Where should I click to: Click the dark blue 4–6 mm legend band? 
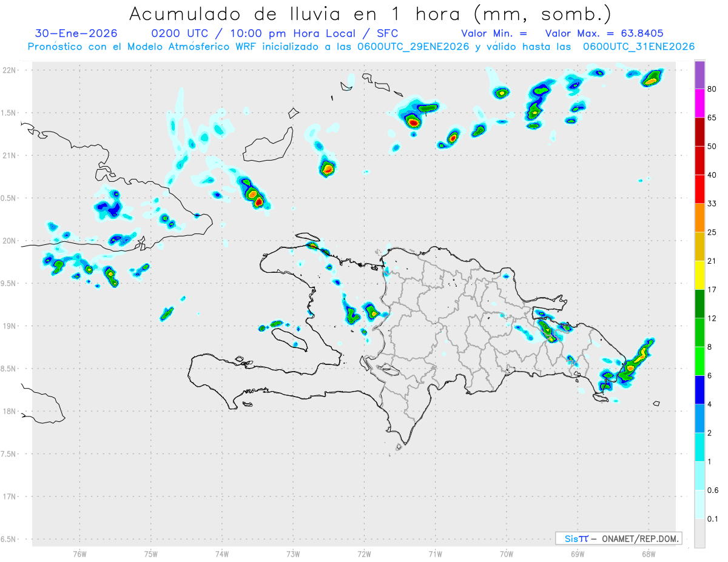[699, 389]
